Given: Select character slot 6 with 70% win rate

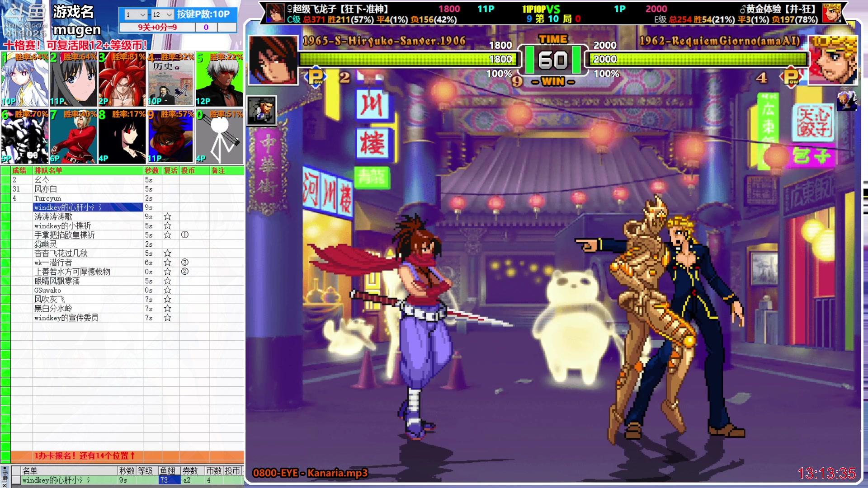Looking at the screenshot, I should [25, 136].
